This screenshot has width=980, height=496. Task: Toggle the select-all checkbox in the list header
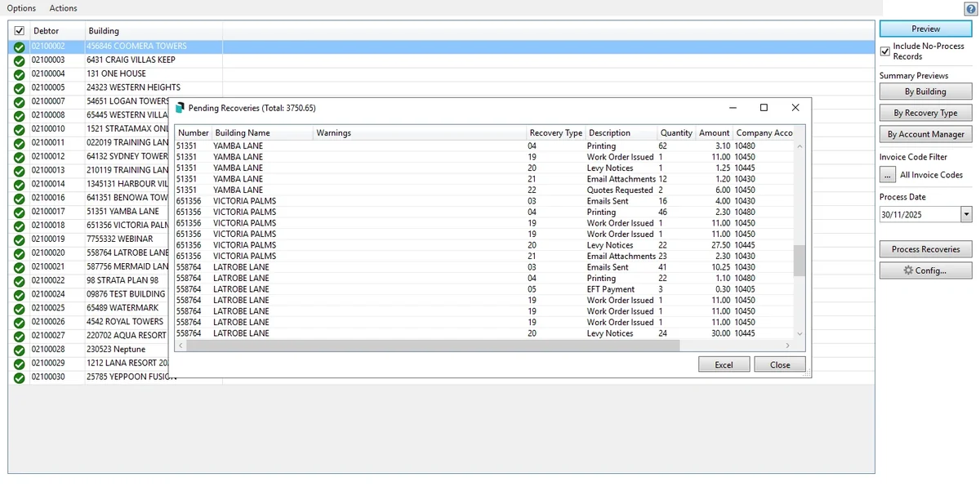point(20,31)
